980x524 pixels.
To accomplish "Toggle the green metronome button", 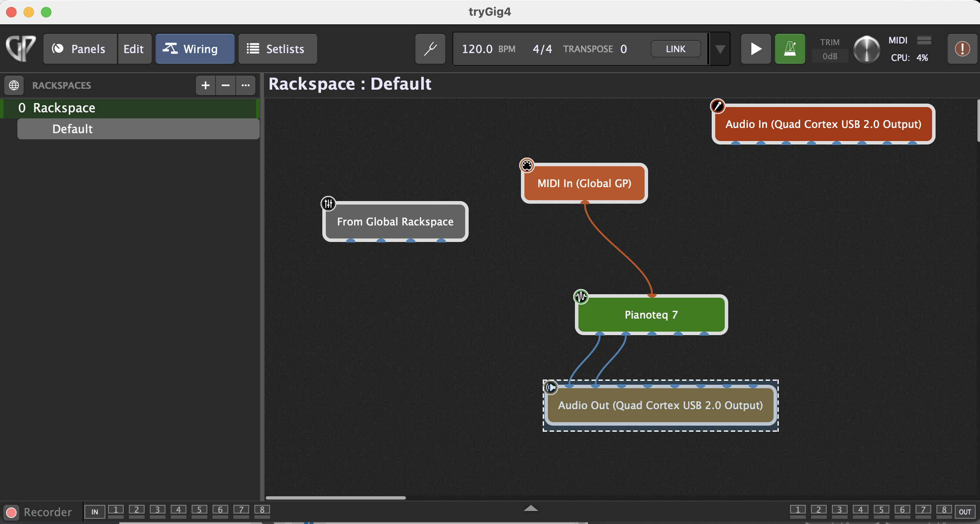I will (790, 49).
